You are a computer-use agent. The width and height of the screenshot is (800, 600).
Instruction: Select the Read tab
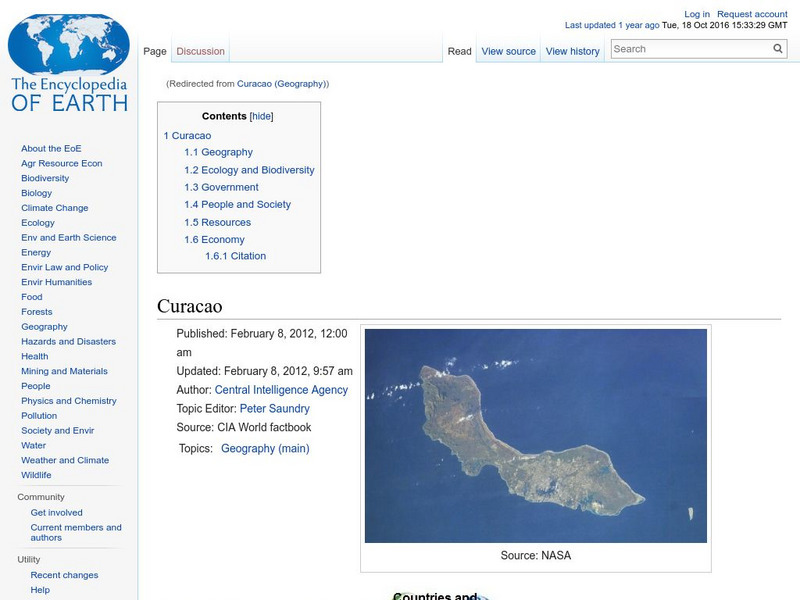[x=459, y=51]
